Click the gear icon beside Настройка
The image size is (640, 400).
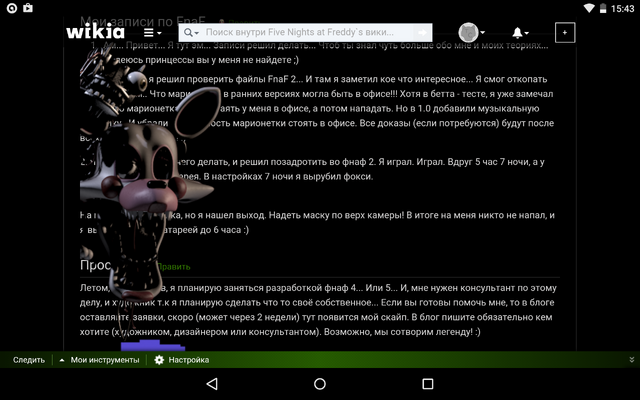159,360
